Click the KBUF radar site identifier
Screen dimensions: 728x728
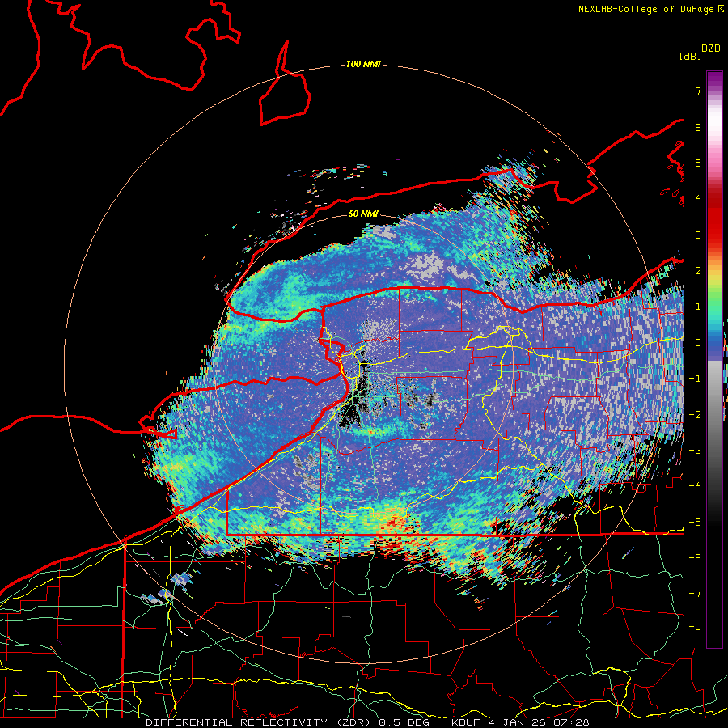coord(467,722)
